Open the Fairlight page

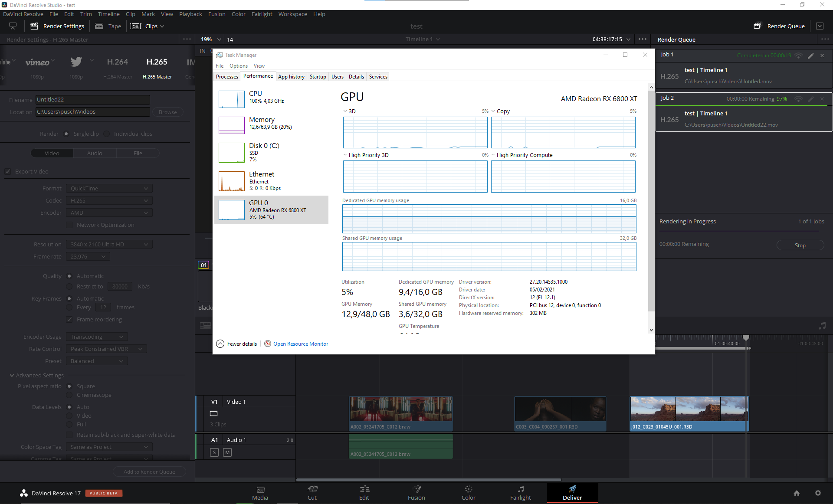coord(521,493)
